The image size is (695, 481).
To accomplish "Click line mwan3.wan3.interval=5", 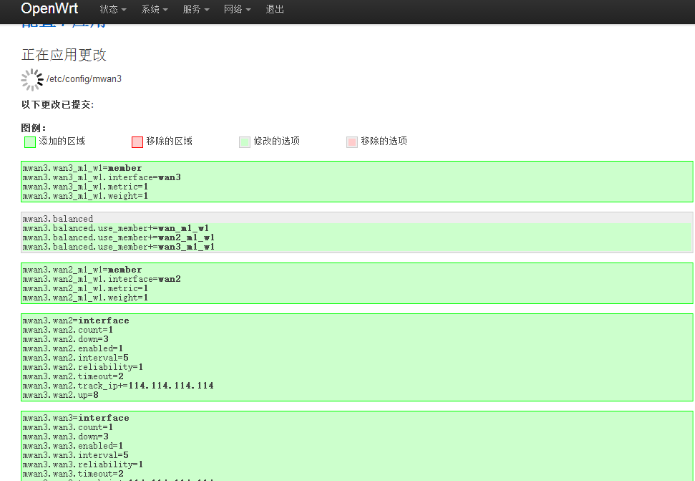I will (75, 455).
